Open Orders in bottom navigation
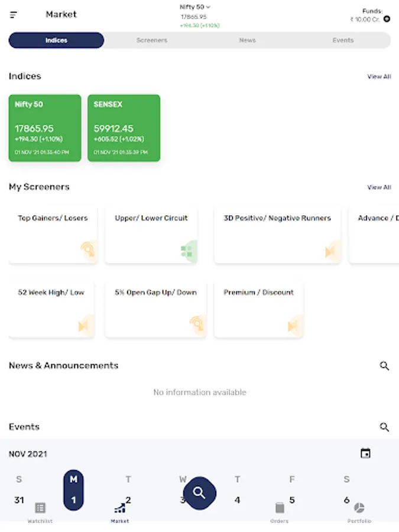 [280, 512]
